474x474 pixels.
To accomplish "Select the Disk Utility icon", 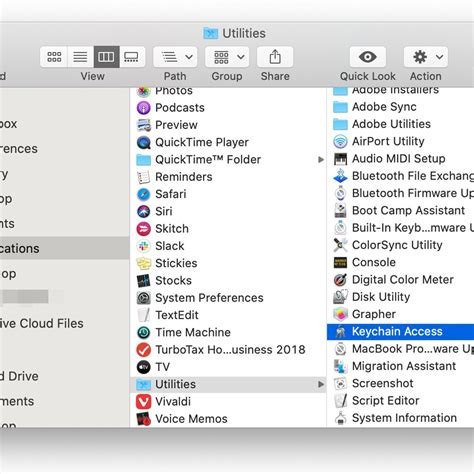I will click(x=340, y=297).
